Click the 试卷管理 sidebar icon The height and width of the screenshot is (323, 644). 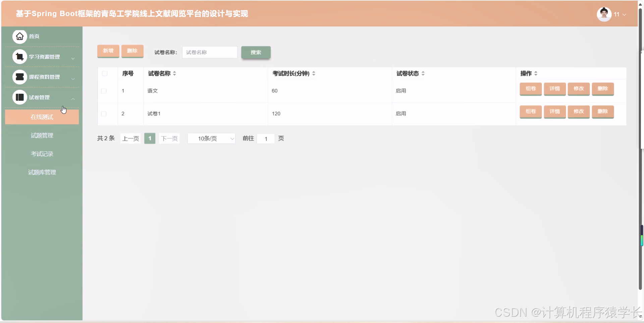pyautogui.click(x=19, y=97)
